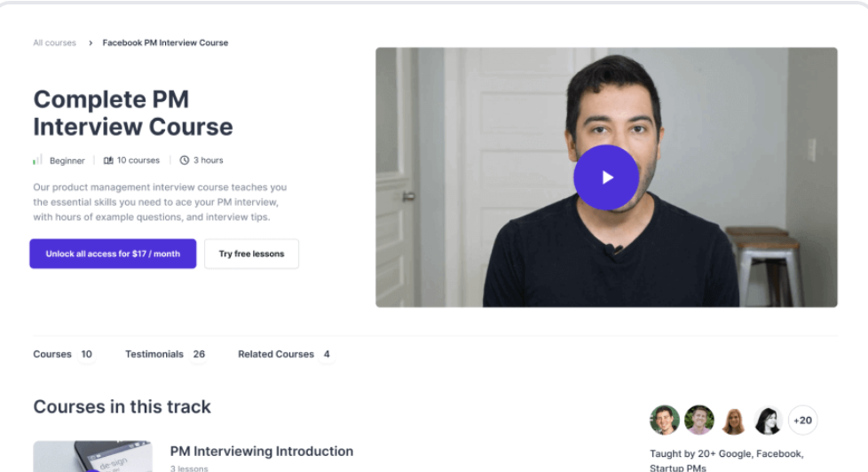Image resolution: width=868 pixels, height=472 pixels.
Task: Select the third instructor avatar
Action: click(734, 421)
